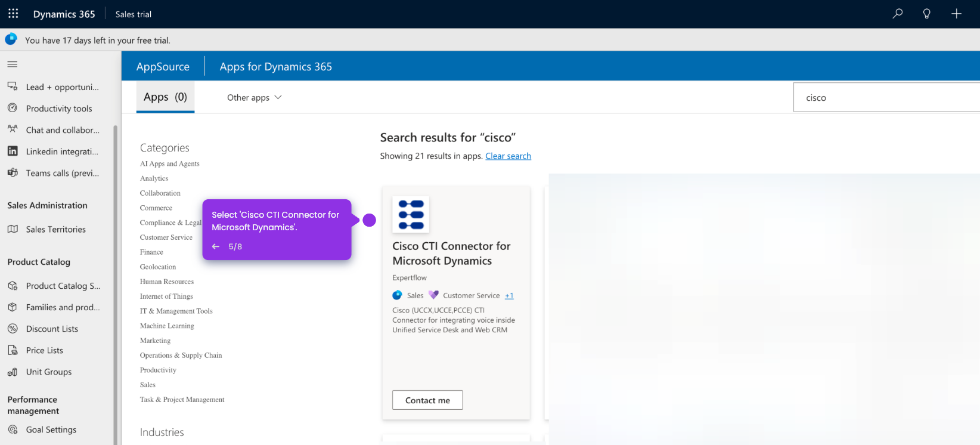Screen dimensions: 980x445
Task: Filter by Geolocation category
Action: point(158,267)
